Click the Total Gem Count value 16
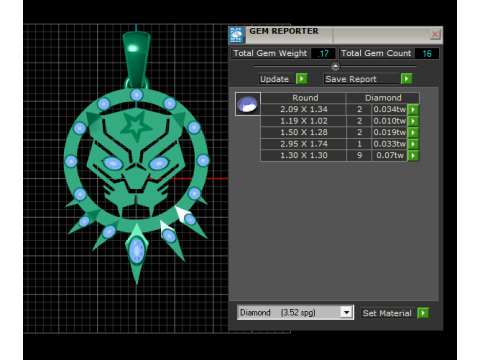 [427, 54]
